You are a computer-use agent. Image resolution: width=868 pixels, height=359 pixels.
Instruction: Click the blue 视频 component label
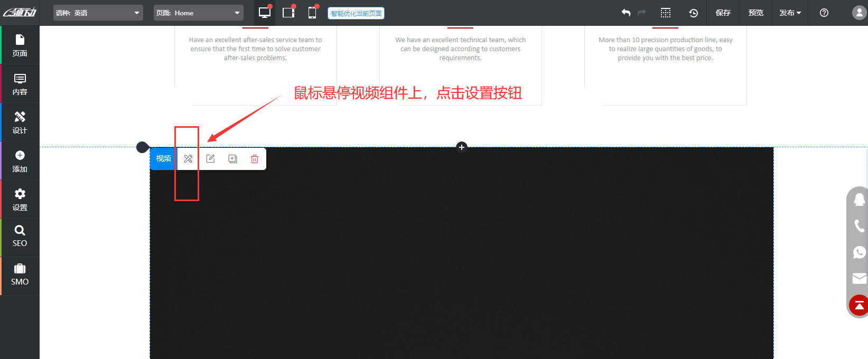pos(164,159)
